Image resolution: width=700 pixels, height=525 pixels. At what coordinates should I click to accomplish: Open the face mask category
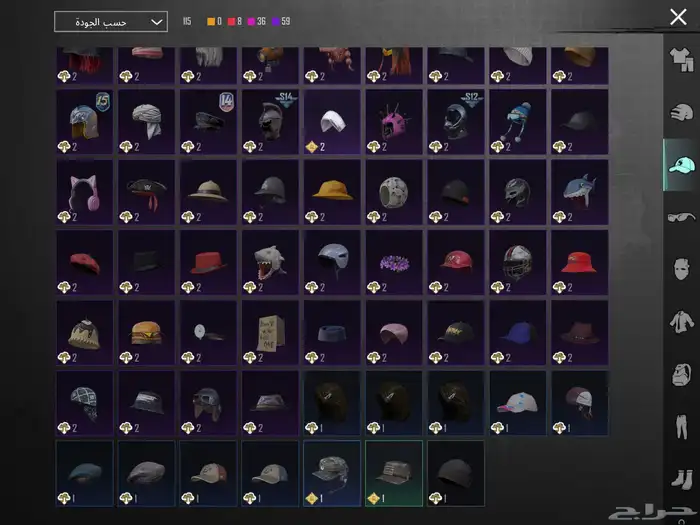(x=682, y=269)
